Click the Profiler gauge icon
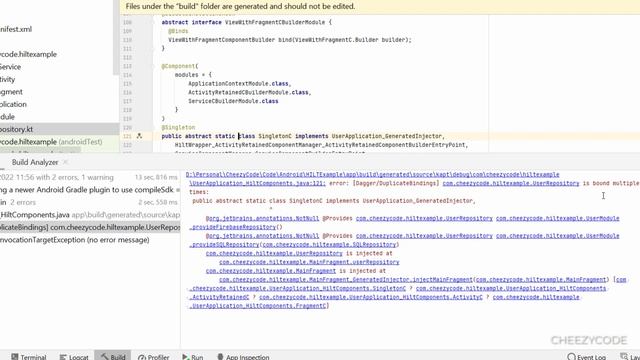Screen dimensions: 640x360 (x=142, y=357)
